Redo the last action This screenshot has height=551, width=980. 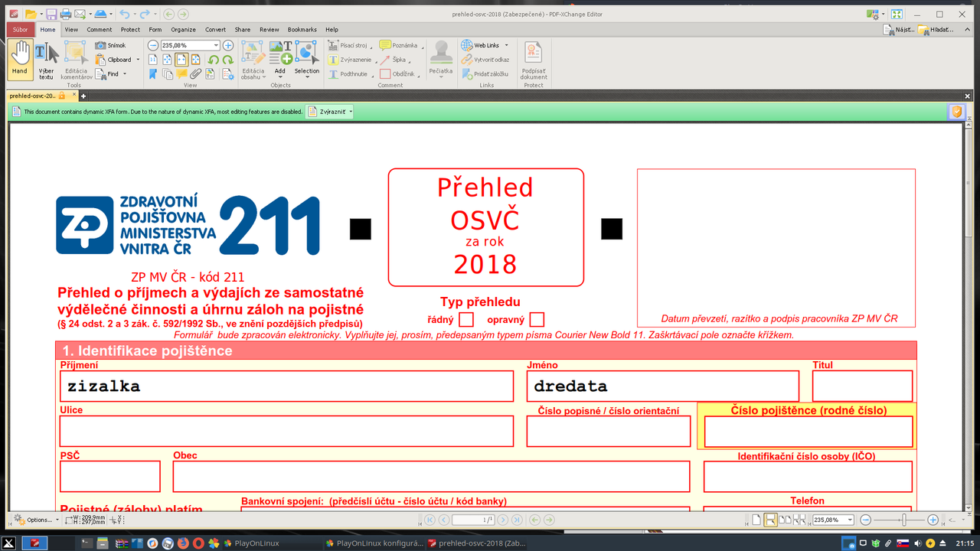pos(144,14)
